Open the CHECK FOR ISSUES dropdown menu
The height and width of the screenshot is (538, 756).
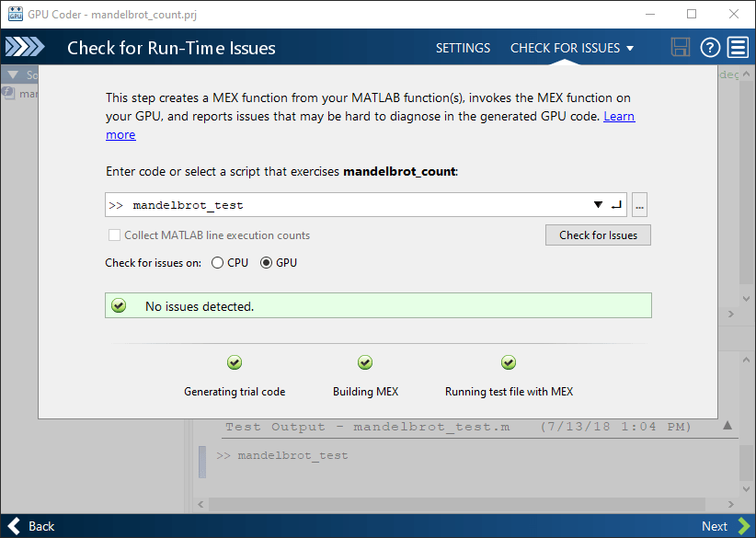tap(572, 47)
